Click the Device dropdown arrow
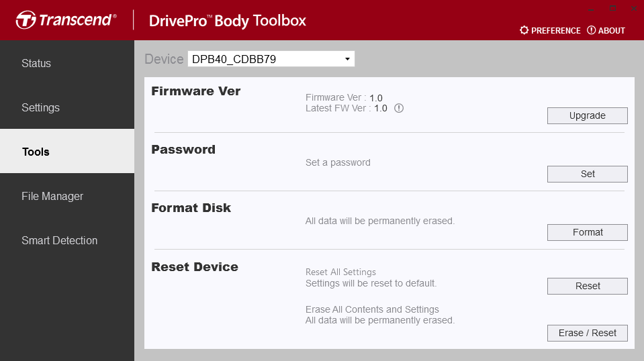Viewport: 644px width, 361px height. point(347,59)
